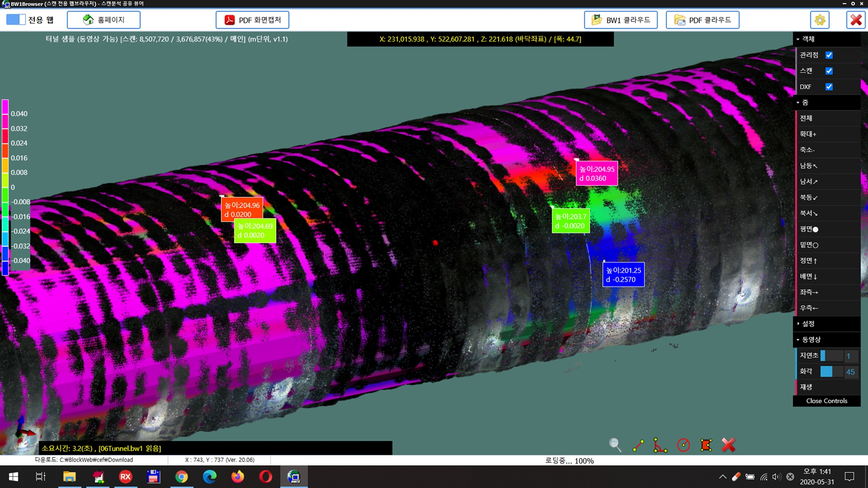Select the circle radius measurement tool

[683, 445]
